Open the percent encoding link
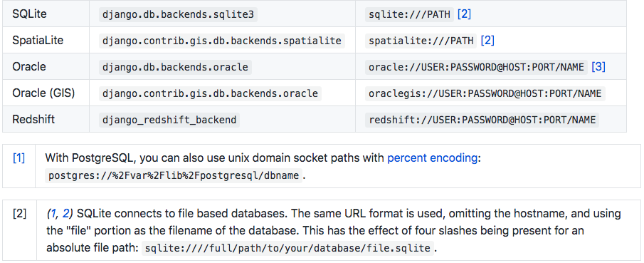The width and height of the screenshot is (644, 263). pos(433,158)
